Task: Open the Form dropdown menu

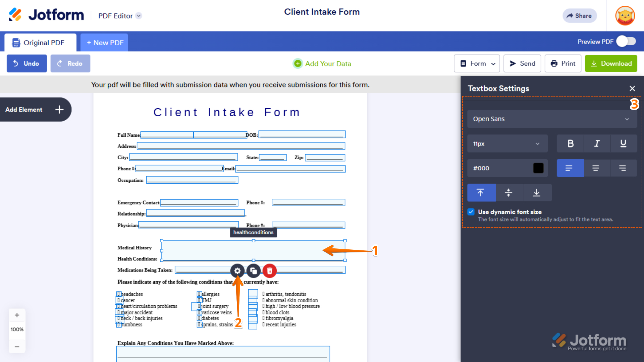Action: click(477, 64)
